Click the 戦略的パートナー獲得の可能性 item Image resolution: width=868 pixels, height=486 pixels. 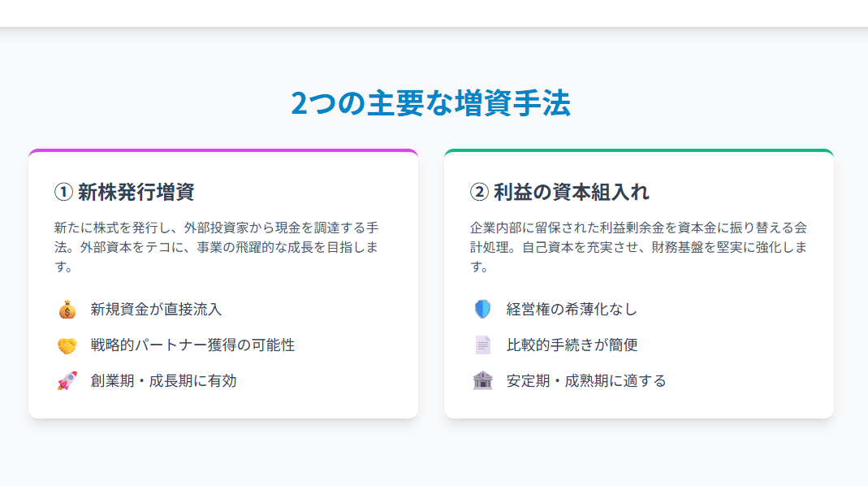click(x=192, y=345)
